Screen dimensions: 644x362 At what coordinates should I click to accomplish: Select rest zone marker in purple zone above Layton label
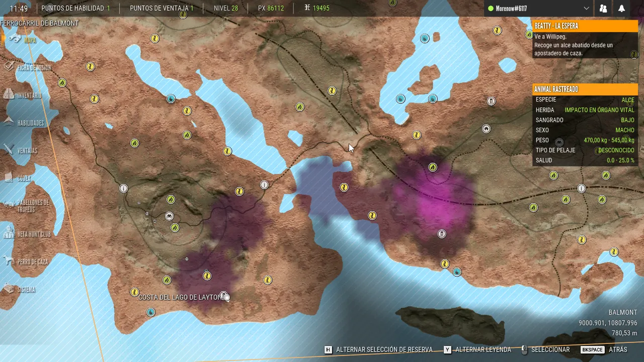coord(207,276)
